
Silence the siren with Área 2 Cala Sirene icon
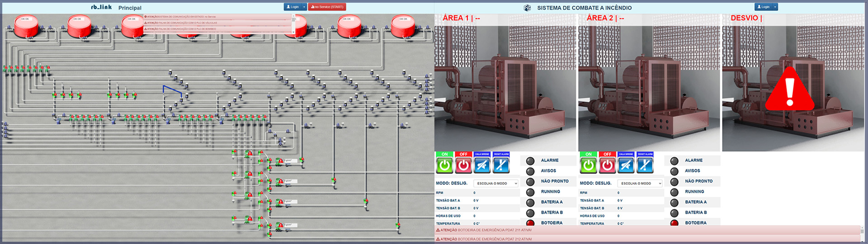click(x=626, y=165)
